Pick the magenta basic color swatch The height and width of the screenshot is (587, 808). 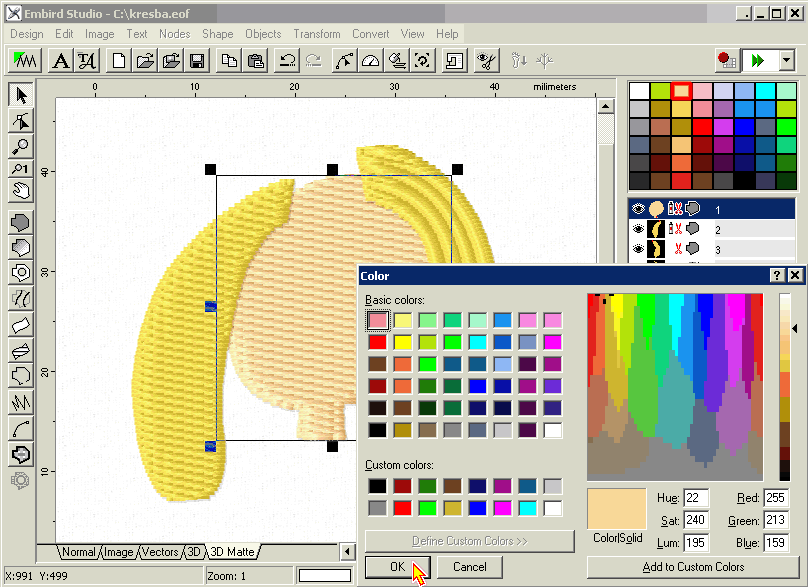(552, 342)
